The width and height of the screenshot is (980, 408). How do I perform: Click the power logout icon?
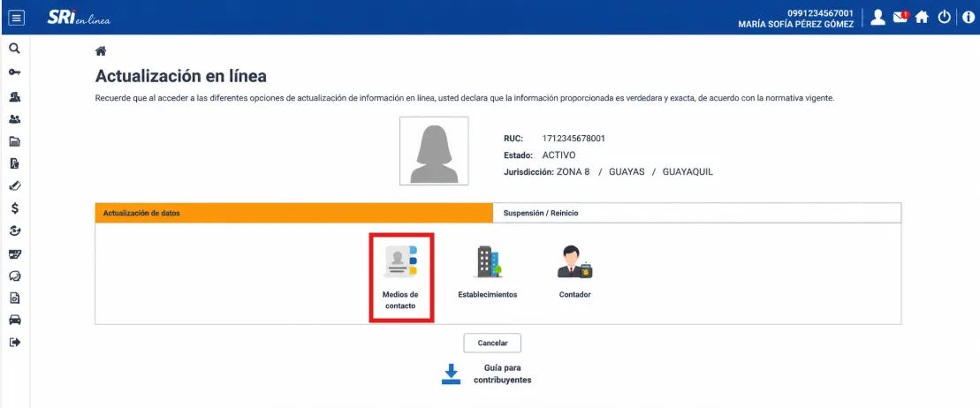click(x=944, y=18)
